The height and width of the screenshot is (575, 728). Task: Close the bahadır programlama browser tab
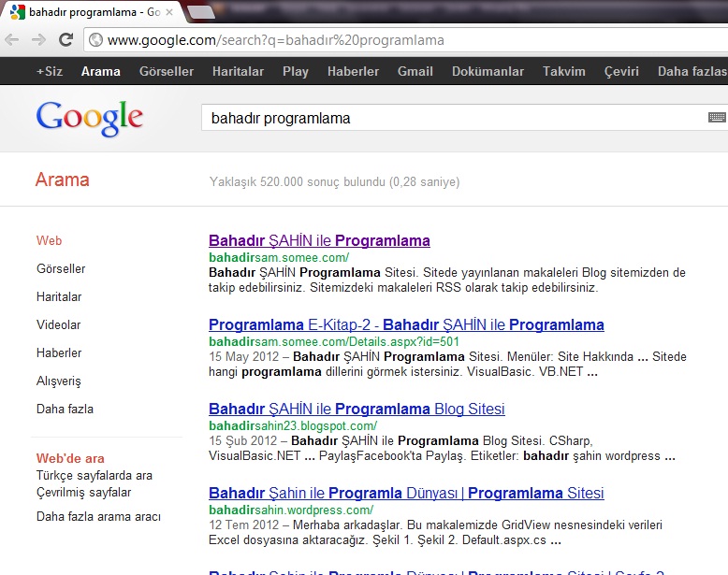click(x=169, y=12)
